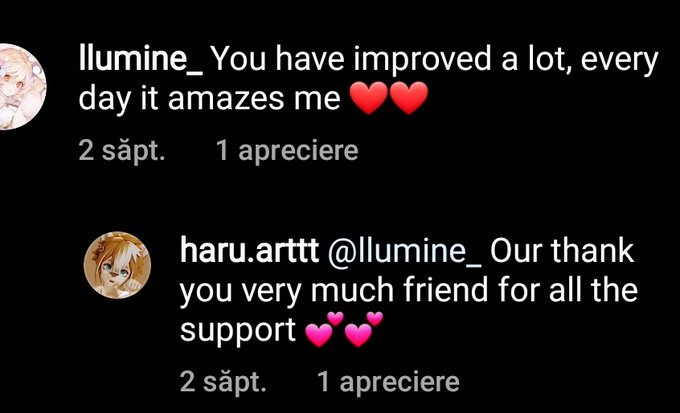The height and width of the screenshot is (413, 680).
Task: Click the "day it amazes me" text
Action: (209, 99)
